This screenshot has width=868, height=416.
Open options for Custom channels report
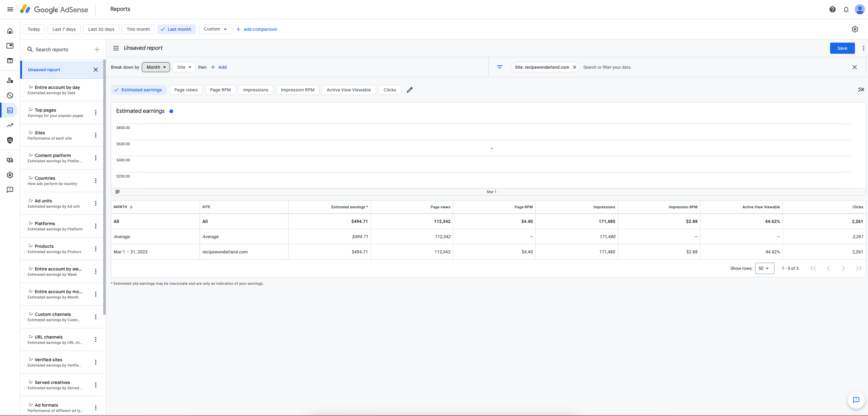tap(96, 317)
